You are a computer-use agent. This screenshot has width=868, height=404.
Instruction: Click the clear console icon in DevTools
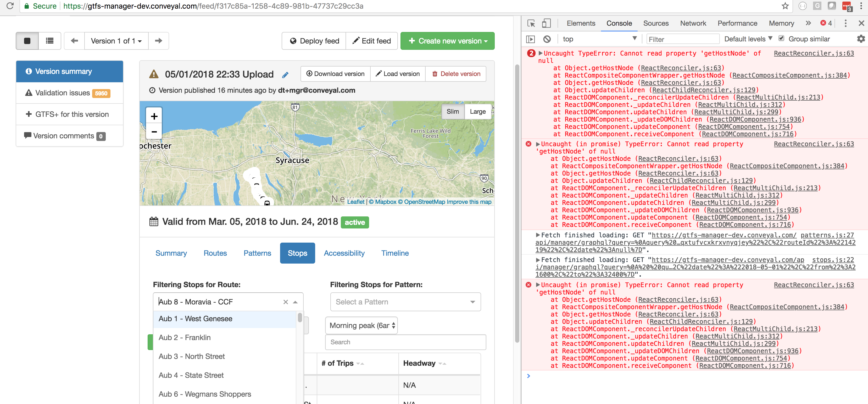coord(547,39)
